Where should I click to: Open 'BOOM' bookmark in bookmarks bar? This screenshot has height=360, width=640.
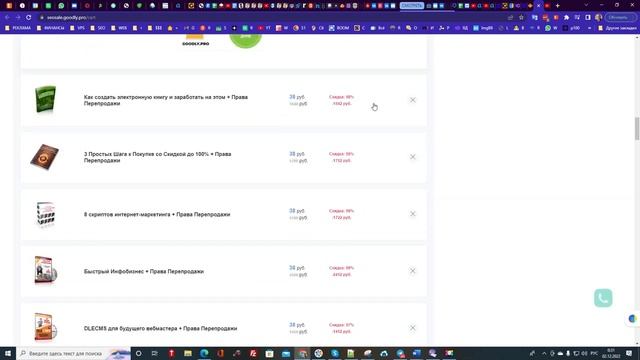tap(339, 28)
